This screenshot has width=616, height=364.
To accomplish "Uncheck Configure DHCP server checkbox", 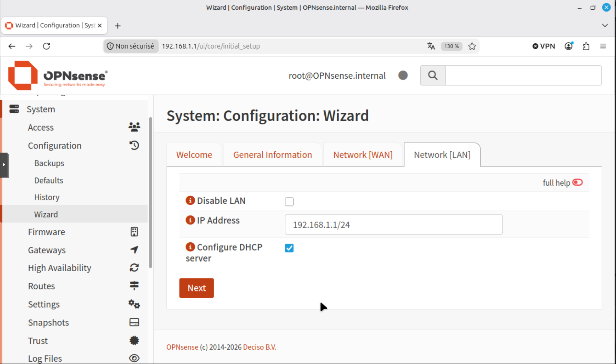I will pyautogui.click(x=289, y=248).
